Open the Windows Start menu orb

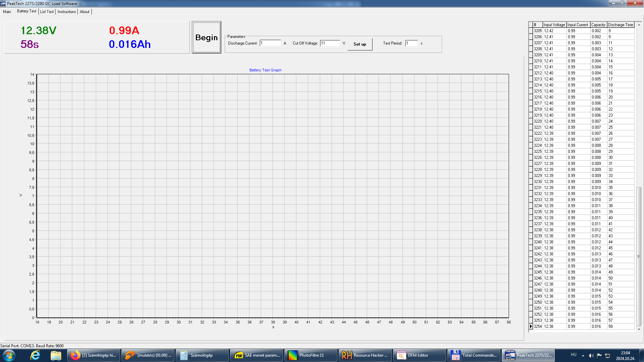point(9,355)
